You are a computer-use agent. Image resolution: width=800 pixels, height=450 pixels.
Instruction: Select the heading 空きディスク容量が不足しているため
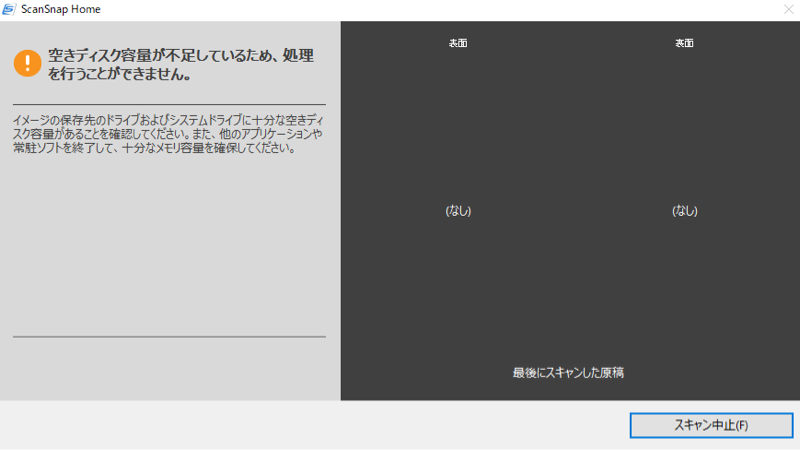pyautogui.click(x=181, y=64)
